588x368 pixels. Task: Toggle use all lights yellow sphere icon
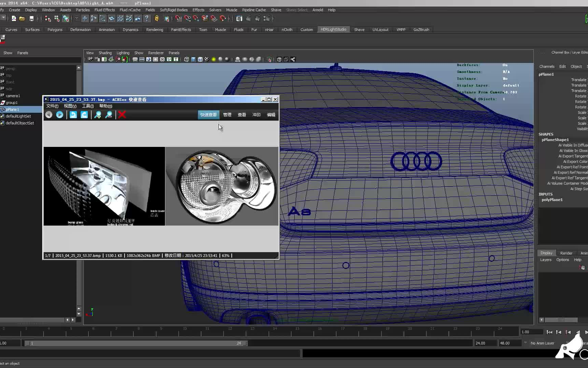[214, 59]
